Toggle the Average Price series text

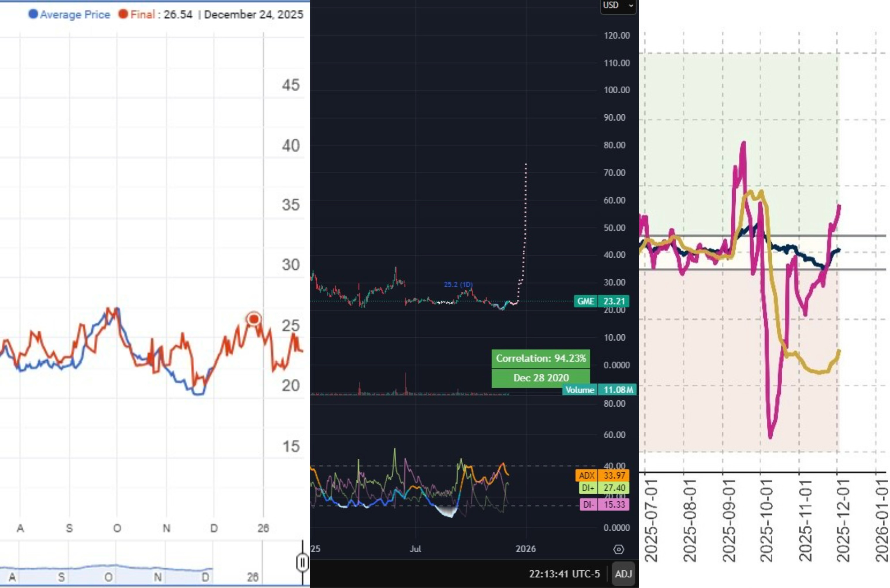click(75, 15)
